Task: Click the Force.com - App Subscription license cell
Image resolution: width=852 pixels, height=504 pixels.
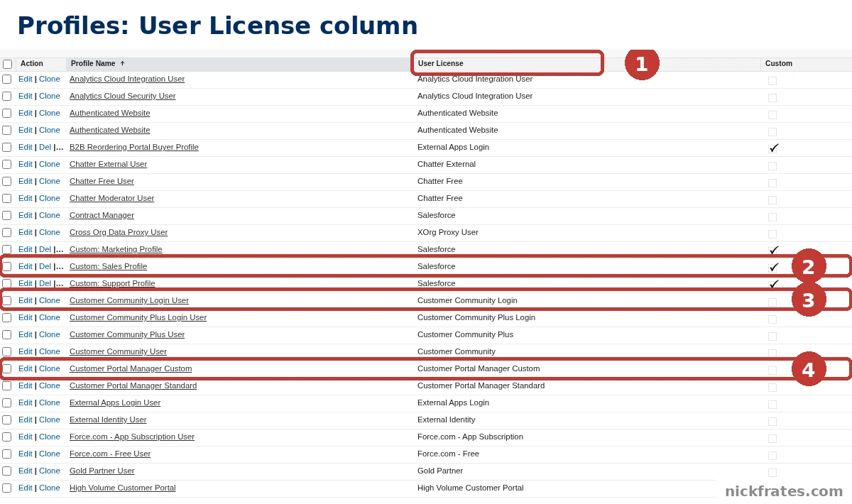Action: point(471,437)
